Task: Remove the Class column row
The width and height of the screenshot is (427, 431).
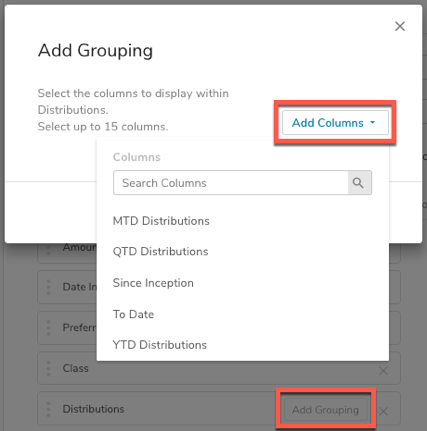Action: point(383,370)
